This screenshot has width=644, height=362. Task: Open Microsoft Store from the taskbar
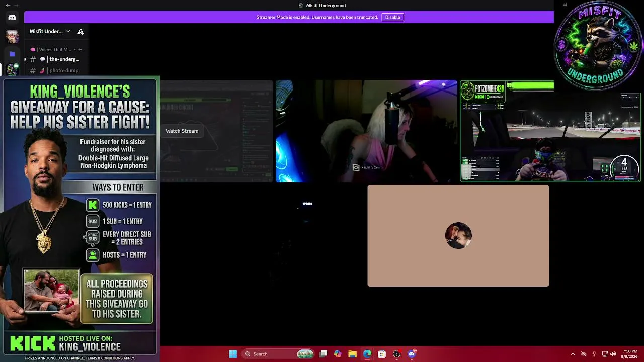(x=382, y=354)
